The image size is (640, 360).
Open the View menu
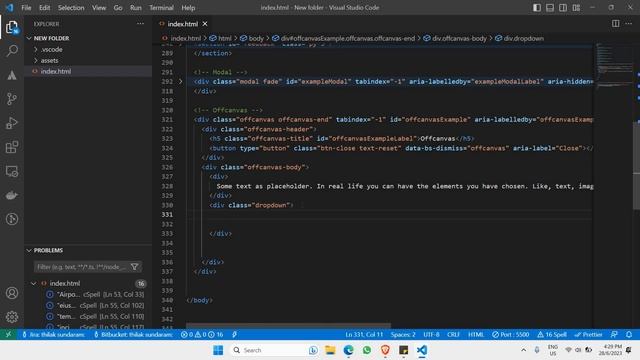pos(98,7)
